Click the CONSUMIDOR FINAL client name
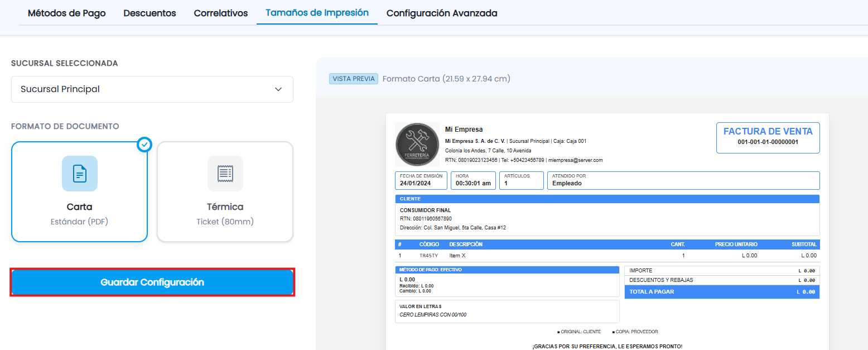 point(426,210)
